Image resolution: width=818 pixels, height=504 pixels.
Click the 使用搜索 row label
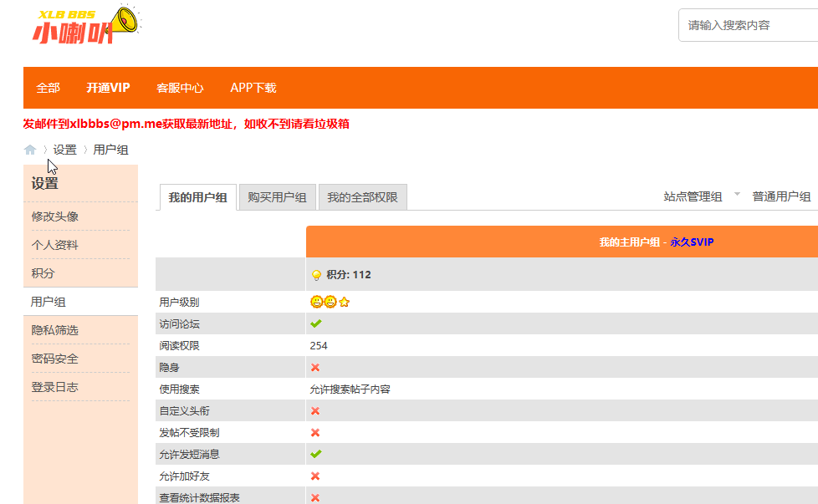[179, 389]
